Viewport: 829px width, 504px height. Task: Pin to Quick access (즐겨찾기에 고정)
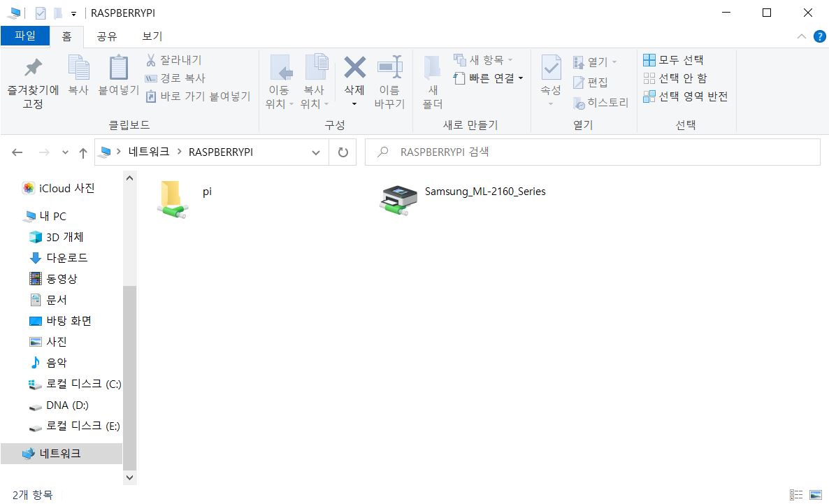[33, 82]
